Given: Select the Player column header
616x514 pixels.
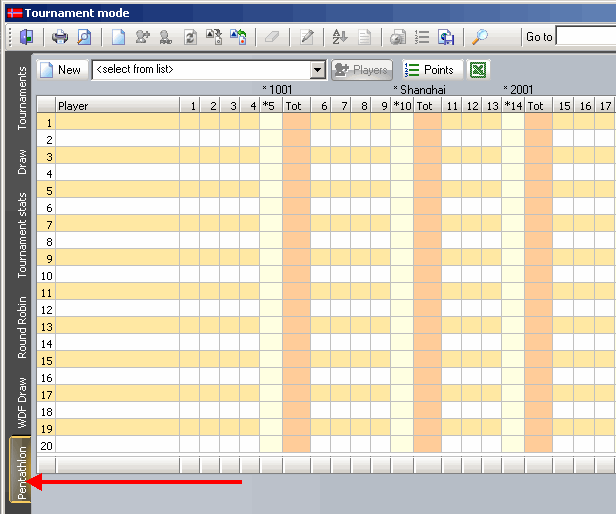Looking at the screenshot, I should pos(117,106).
